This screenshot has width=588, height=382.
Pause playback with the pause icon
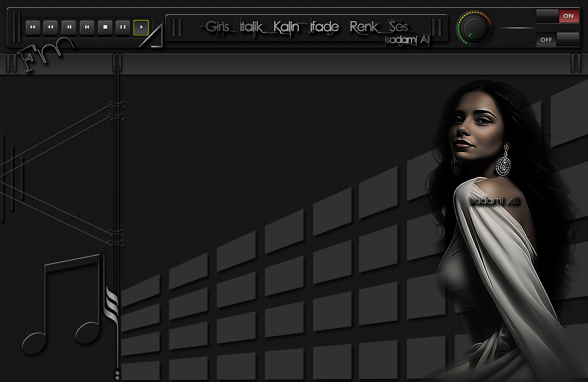pyautogui.click(x=123, y=28)
